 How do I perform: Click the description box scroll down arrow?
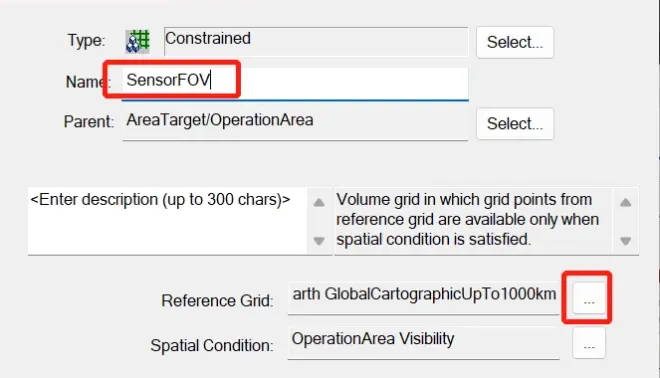[319, 241]
